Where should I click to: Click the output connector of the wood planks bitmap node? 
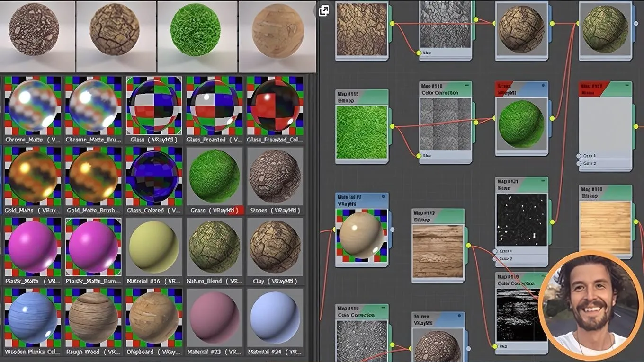pyautogui.click(x=635, y=221)
